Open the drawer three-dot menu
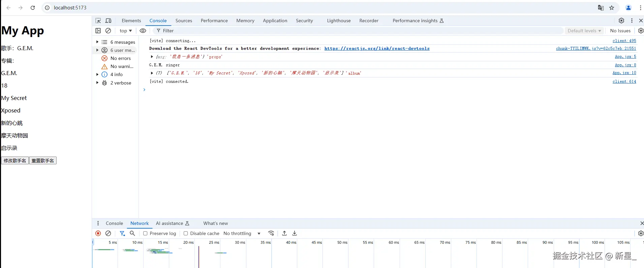 pos(98,223)
